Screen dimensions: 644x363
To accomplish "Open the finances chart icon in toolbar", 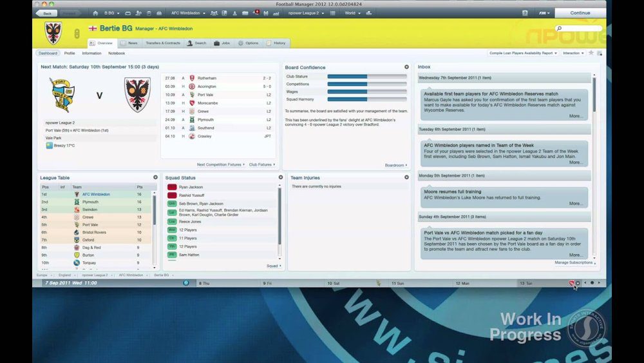I will pyautogui.click(x=276, y=13).
